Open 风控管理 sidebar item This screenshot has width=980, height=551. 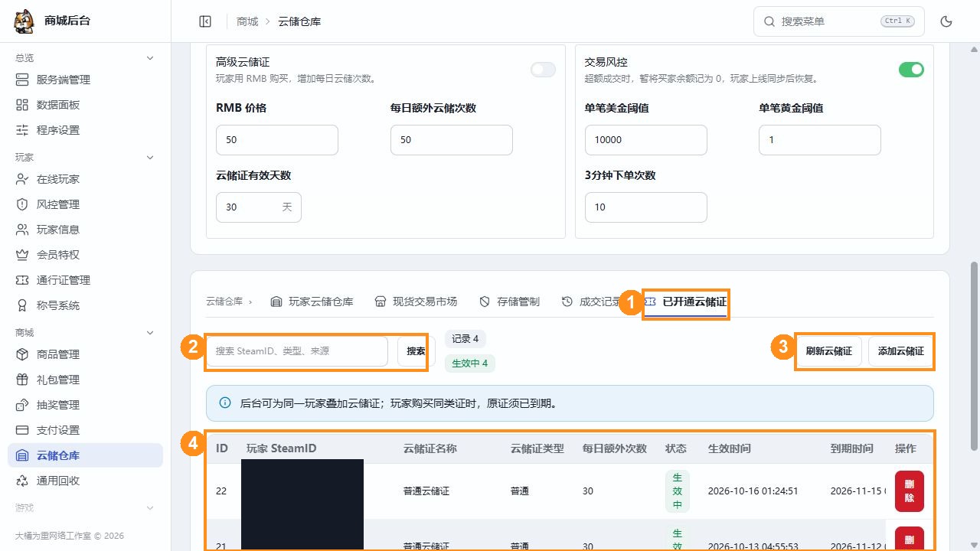tap(85, 204)
